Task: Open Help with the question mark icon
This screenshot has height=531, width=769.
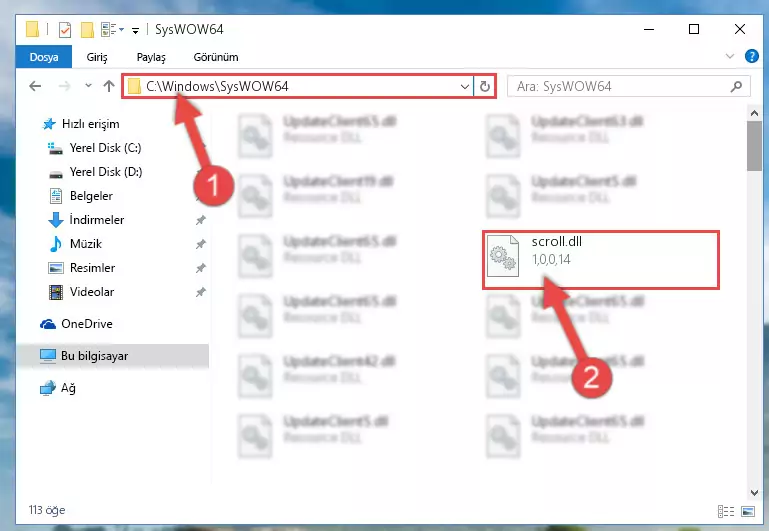Action: click(x=751, y=56)
